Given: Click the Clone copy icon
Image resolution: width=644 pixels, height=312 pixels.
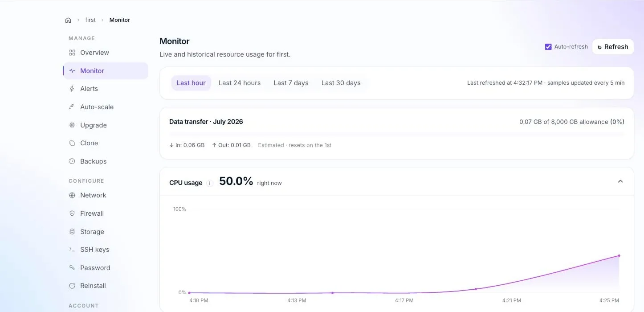Looking at the screenshot, I should [72, 143].
